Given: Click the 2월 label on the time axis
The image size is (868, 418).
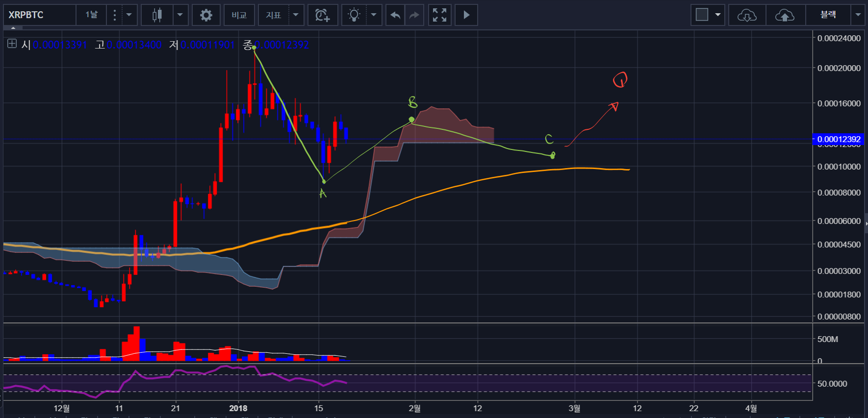Looking at the screenshot, I should [414, 408].
